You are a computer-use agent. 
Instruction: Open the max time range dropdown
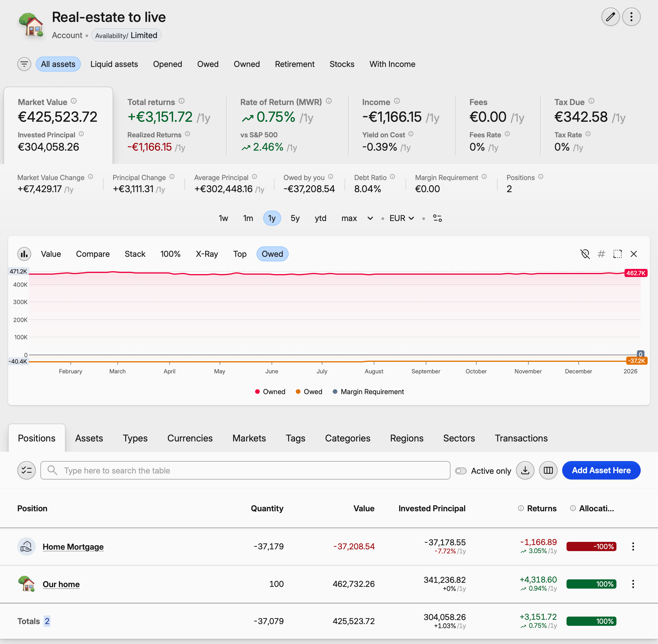pos(356,218)
